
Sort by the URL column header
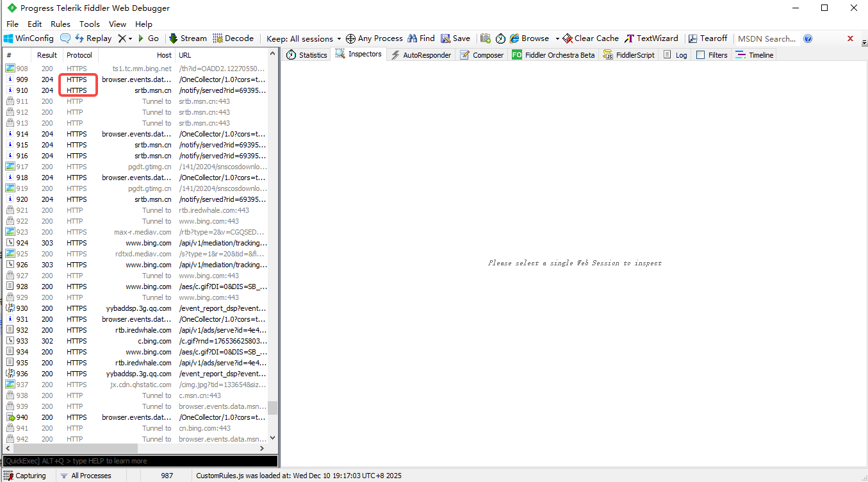[x=221, y=55]
